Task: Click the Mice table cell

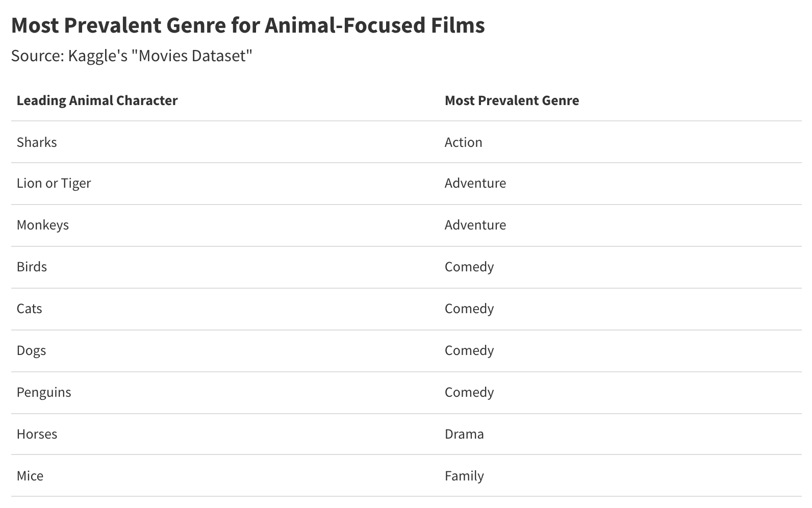Action: 30,476
